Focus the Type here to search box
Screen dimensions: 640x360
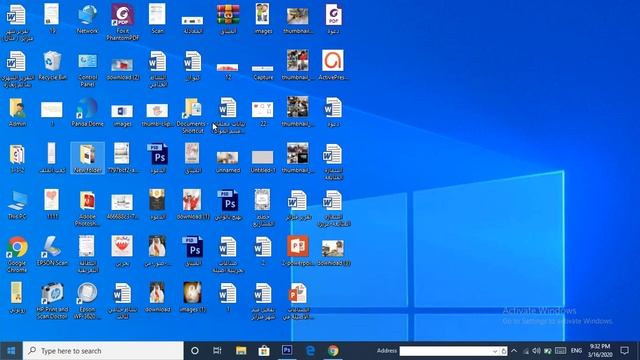103,351
